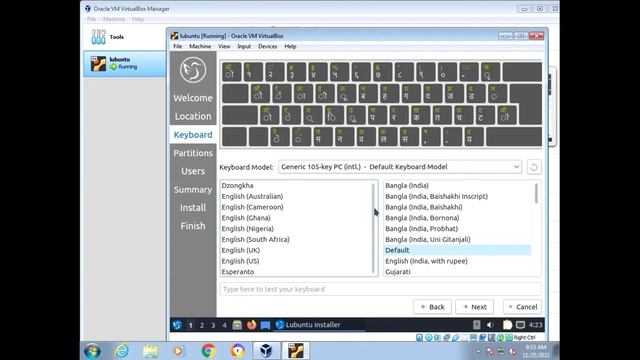The height and width of the screenshot is (360, 640).
Task: Click the Lubuntu start menu icon in panel
Action: 177,325
